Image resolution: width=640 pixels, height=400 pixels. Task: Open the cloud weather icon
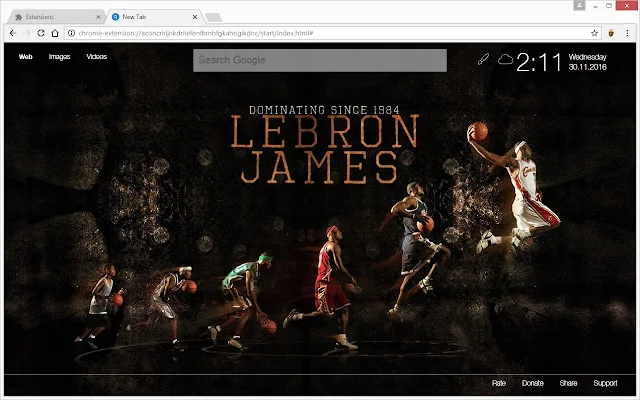[x=505, y=60]
